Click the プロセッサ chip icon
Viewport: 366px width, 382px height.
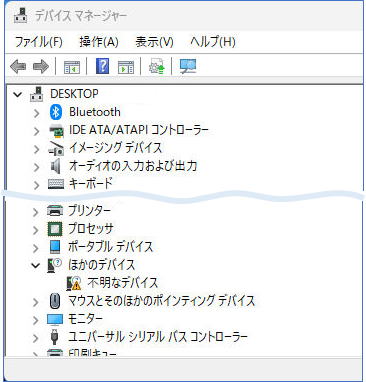point(55,229)
